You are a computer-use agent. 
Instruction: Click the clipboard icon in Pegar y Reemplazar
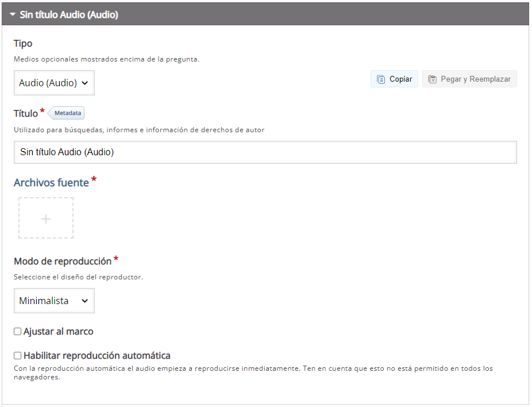coord(433,79)
